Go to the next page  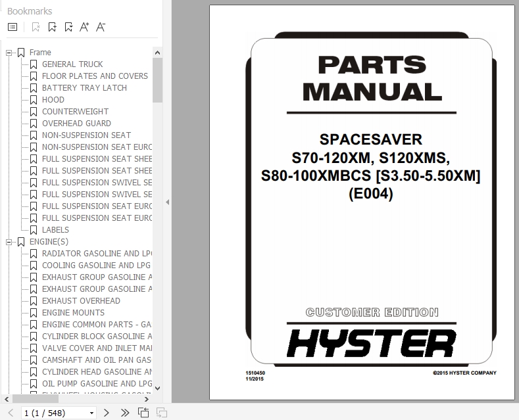pos(107,413)
